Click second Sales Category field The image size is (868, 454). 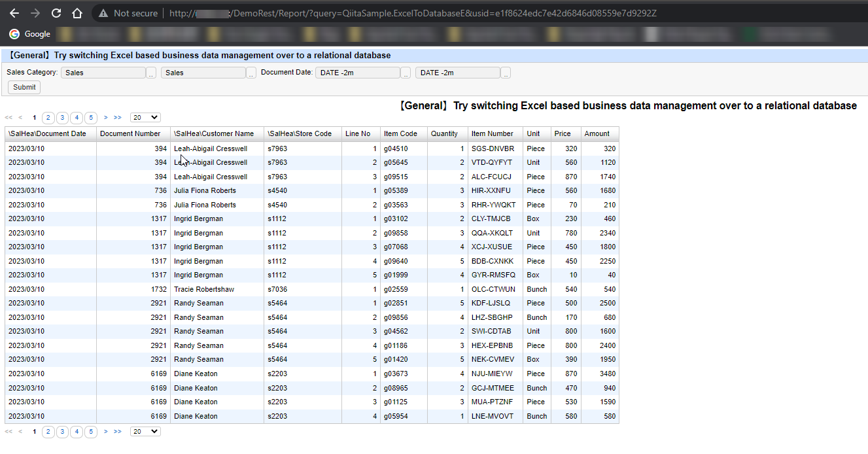click(x=203, y=73)
